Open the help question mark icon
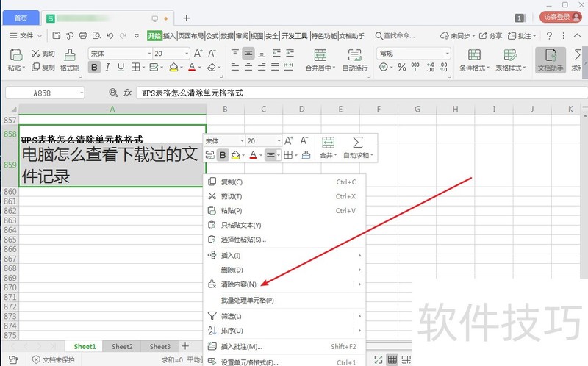Viewport: 588px width, 366px height. click(549, 35)
